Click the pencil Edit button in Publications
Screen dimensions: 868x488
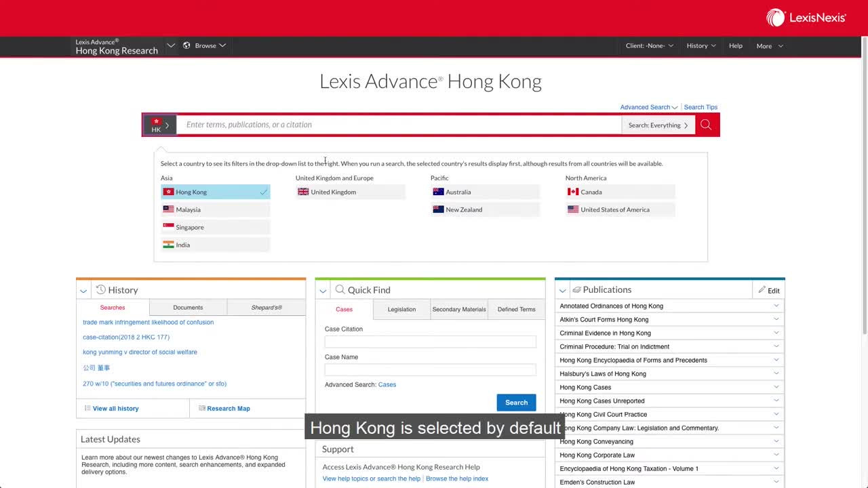pyautogui.click(x=768, y=290)
